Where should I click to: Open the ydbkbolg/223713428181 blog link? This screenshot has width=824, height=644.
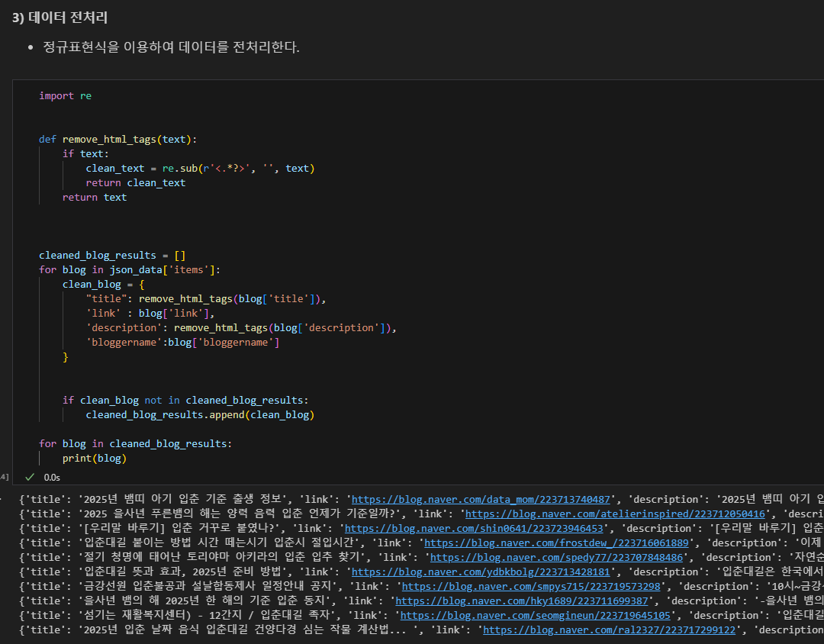coord(481,572)
